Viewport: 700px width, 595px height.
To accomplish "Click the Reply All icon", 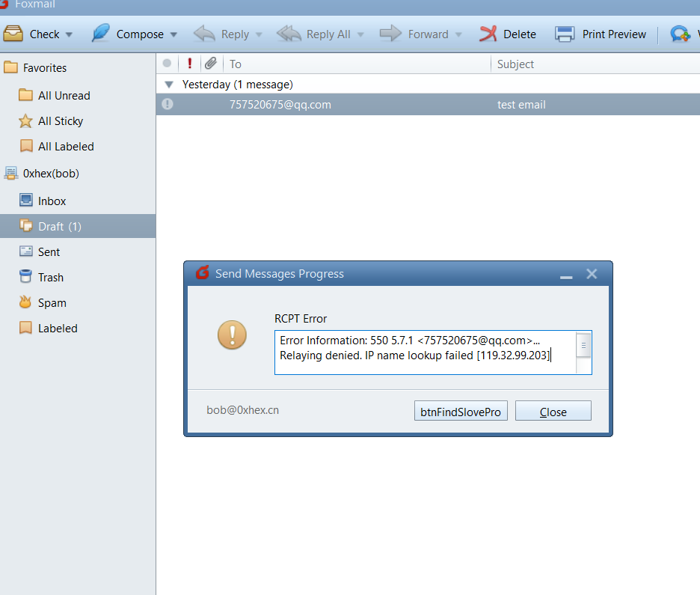I will 314,34.
